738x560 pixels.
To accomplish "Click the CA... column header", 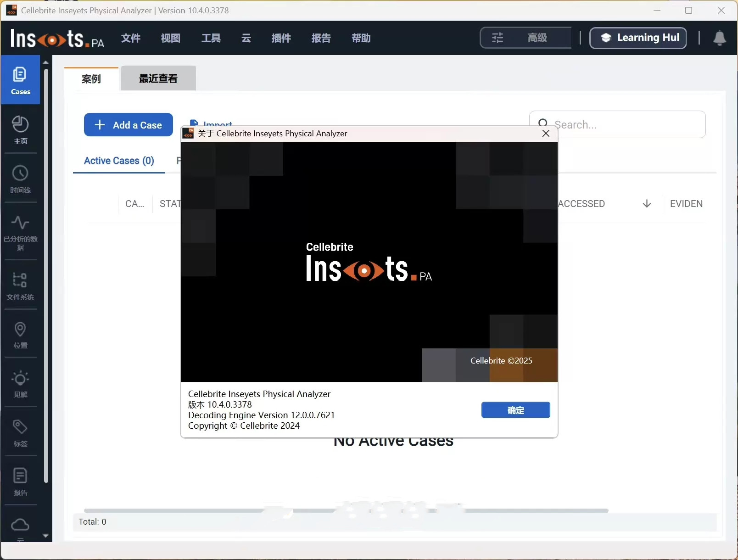I will pyautogui.click(x=135, y=204).
